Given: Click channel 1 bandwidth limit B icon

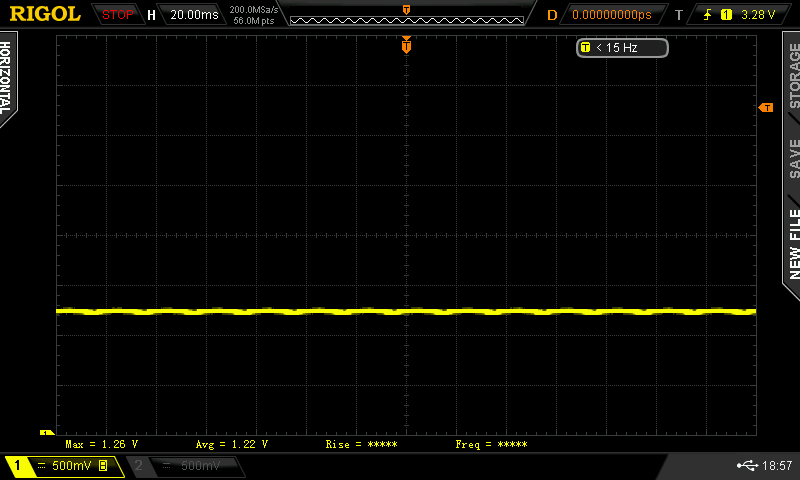Looking at the screenshot, I should point(103,465).
